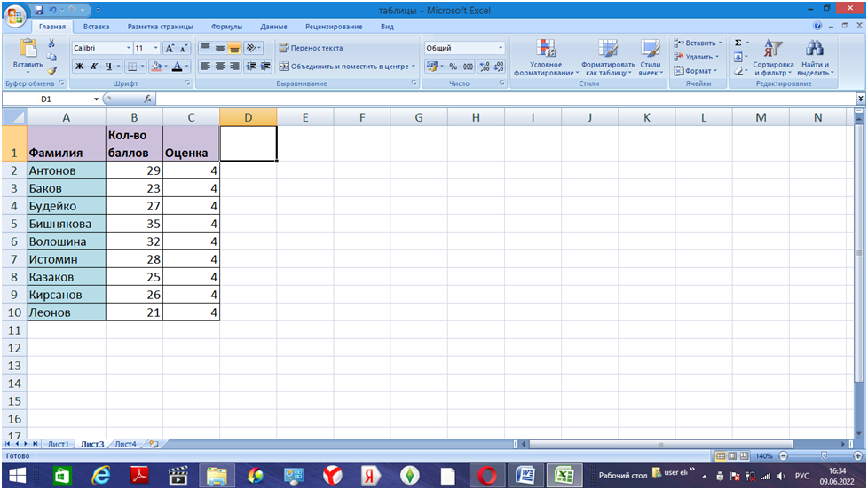
Task: Click the insert new worksheet icon
Action: coord(154,444)
